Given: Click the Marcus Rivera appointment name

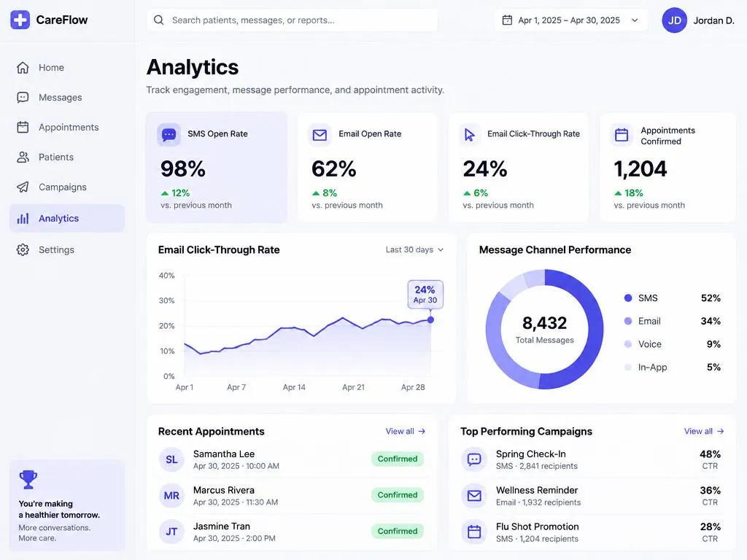Looking at the screenshot, I should tap(224, 490).
